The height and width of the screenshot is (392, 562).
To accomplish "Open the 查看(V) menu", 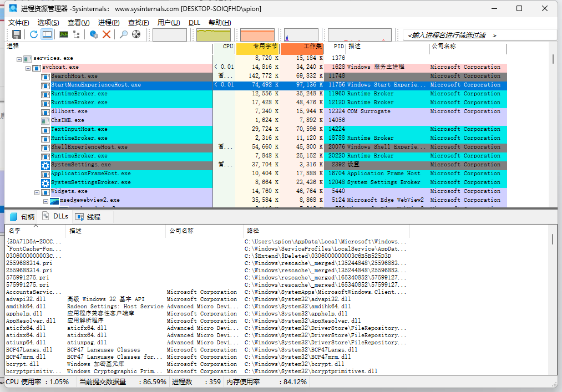I will [78, 23].
